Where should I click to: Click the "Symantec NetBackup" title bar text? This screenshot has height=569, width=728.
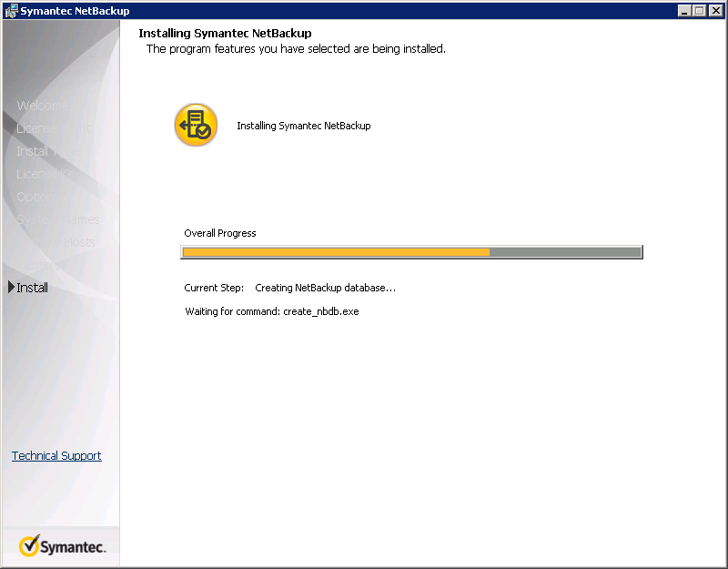(x=75, y=11)
